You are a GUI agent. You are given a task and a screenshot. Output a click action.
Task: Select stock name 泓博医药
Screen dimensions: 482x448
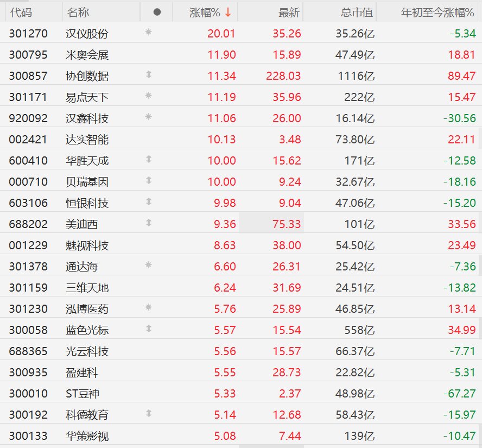tap(87, 309)
